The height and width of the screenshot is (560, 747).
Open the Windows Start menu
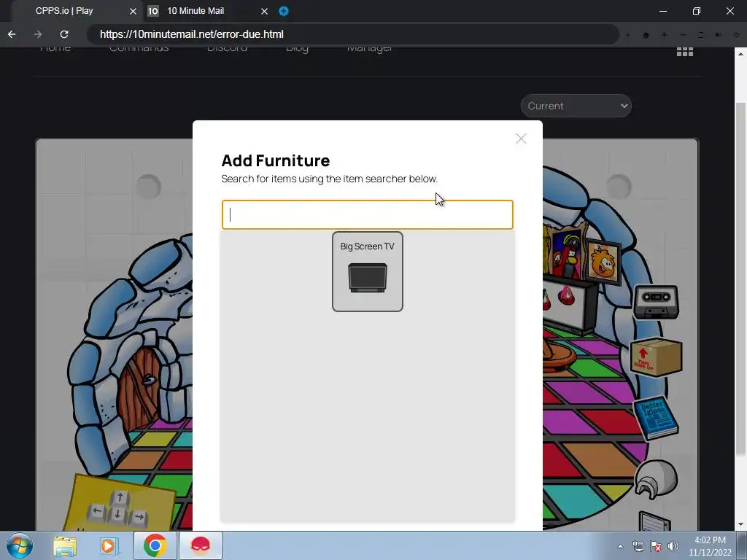[x=20, y=545]
